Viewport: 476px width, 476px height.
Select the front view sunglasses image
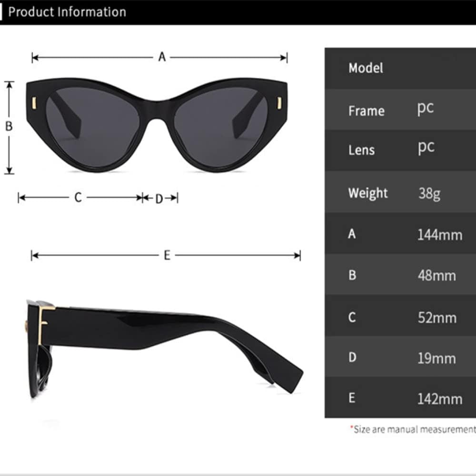click(x=157, y=126)
